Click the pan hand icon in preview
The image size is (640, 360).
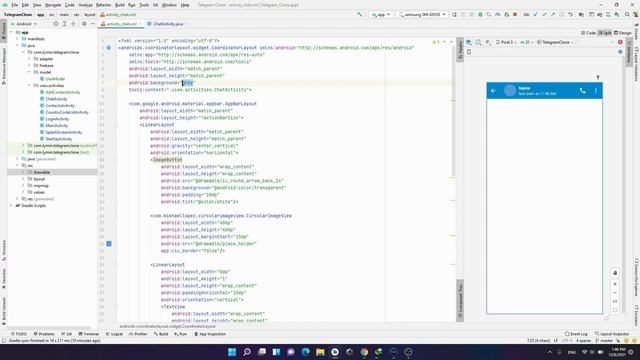click(x=615, y=273)
